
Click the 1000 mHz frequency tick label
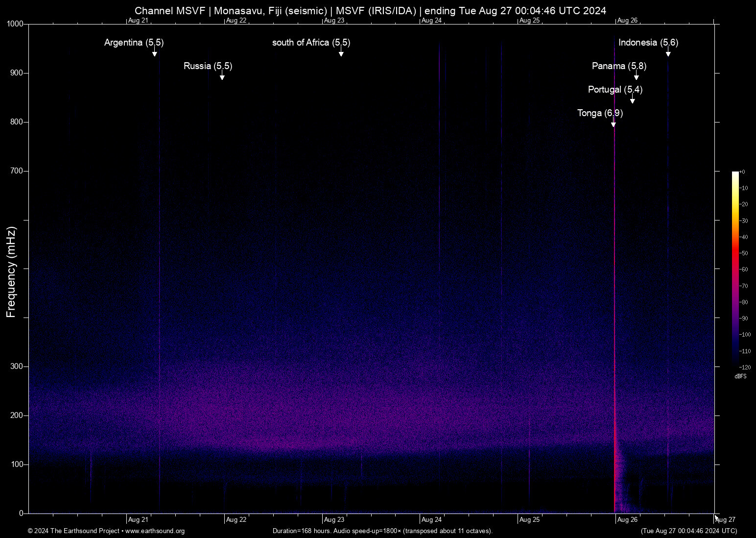pyautogui.click(x=15, y=24)
